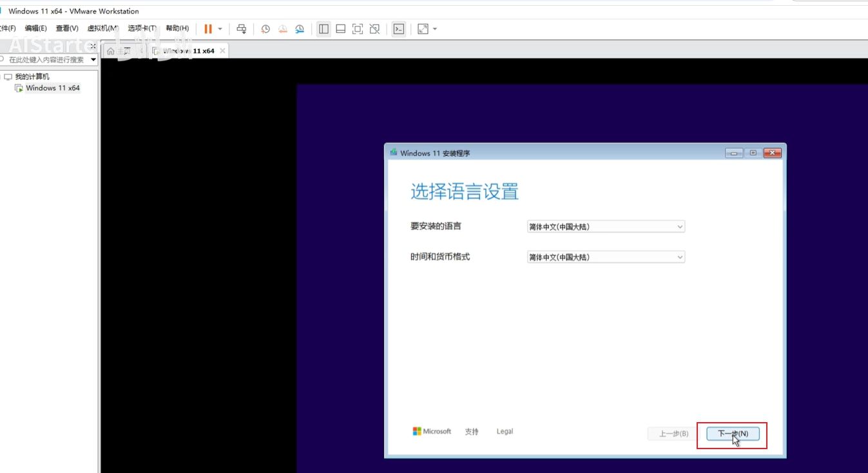Open the Legal link in installer
This screenshot has height=473, width=868.
(x=505, y=432)
